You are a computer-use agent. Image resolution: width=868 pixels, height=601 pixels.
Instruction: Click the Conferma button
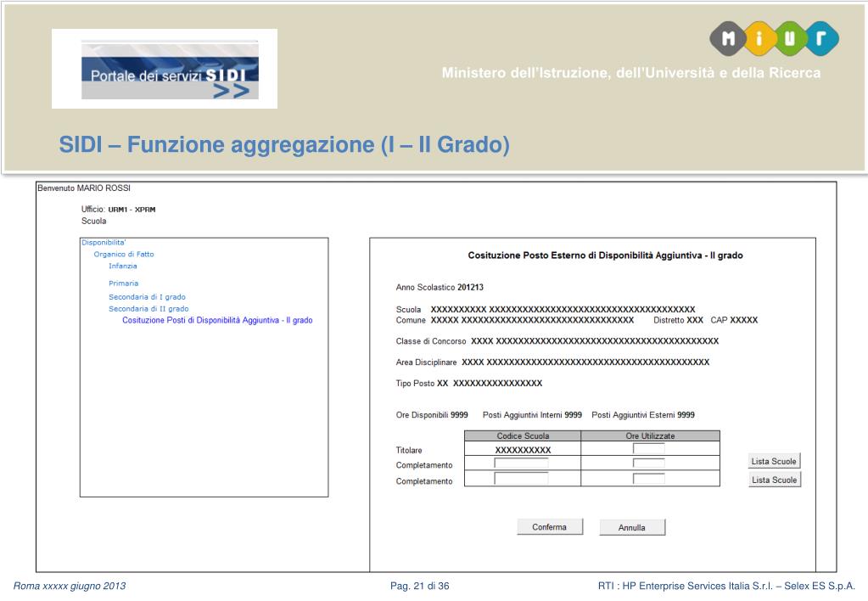(x=550, y=527)
